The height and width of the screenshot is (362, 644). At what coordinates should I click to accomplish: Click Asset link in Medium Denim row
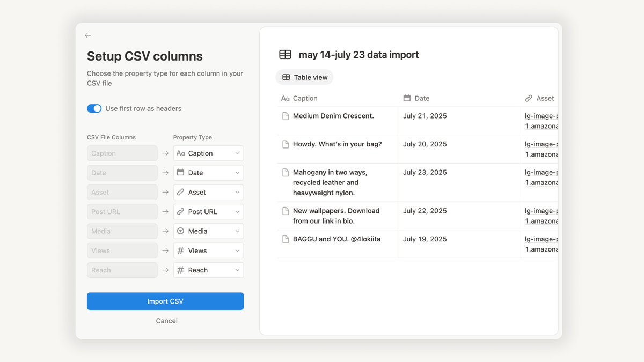pyautogui.click(x=541, y=121)
